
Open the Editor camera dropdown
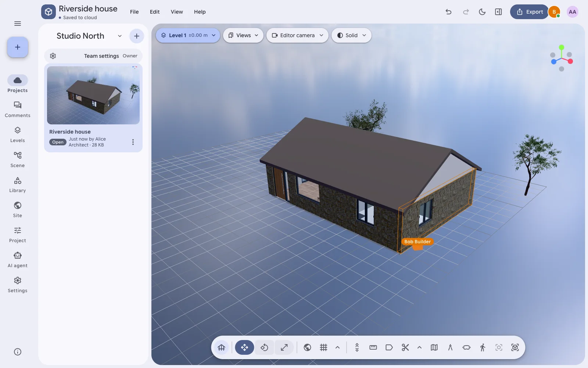(x=297, y=35)
